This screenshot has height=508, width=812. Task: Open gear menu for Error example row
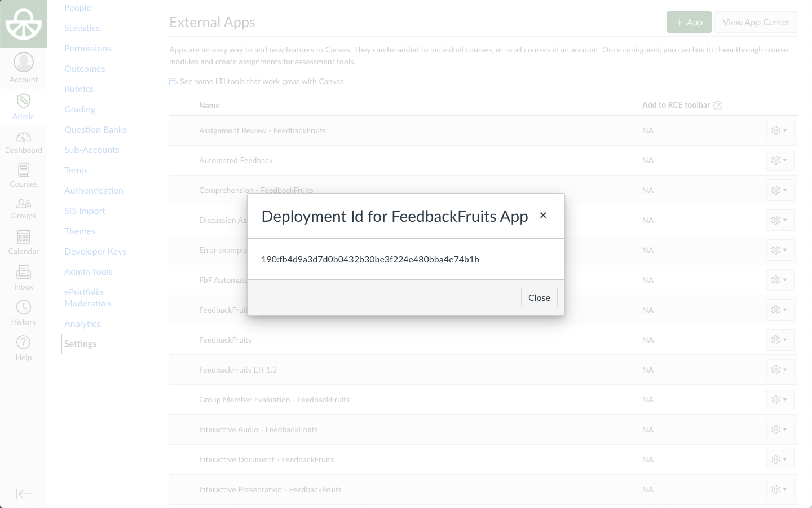click(x=780, y=250)
